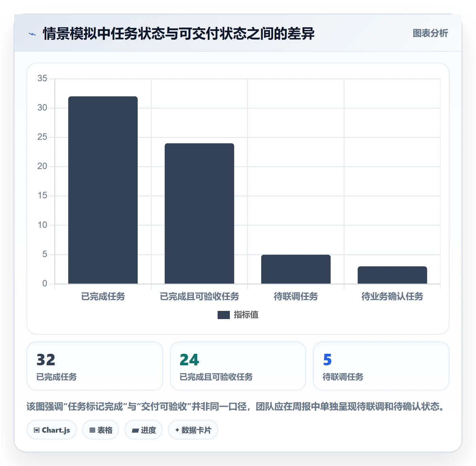Viewport: 476px width, 466px height.
Task: Click the 已完成且可验收任务 bar in the chart
Action: coord(200,214)
